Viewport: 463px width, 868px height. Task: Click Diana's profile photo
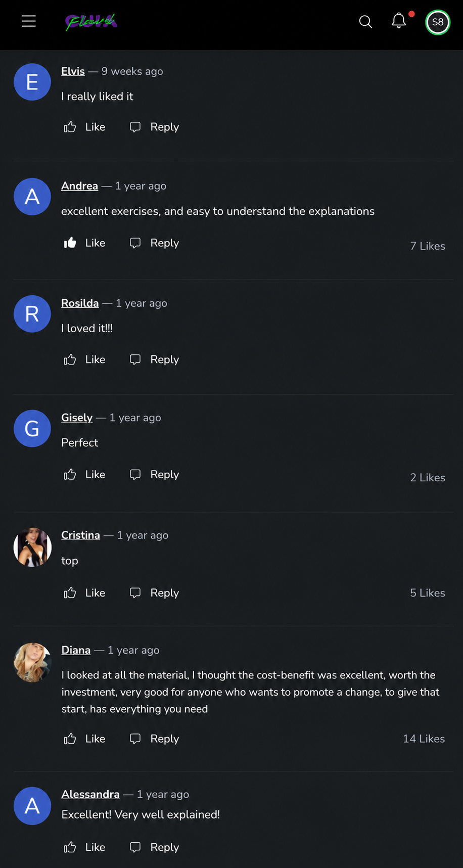click(32, 662)
